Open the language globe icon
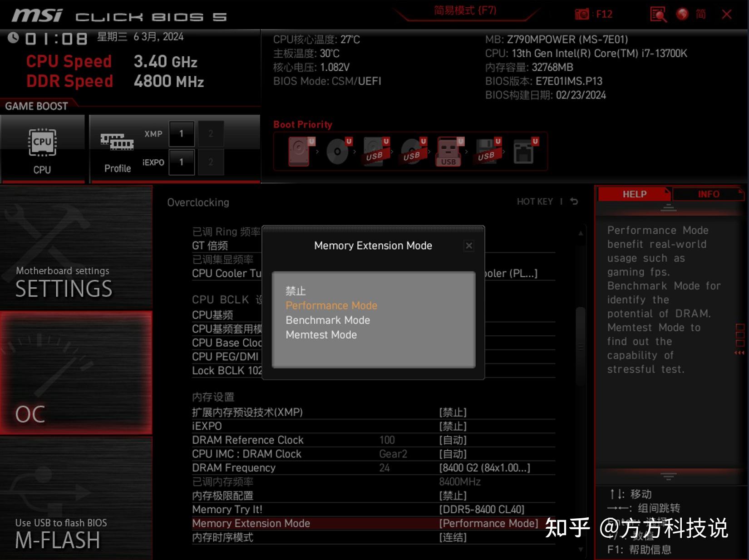The height and width of the screenshot is (560, 749). 682,14
